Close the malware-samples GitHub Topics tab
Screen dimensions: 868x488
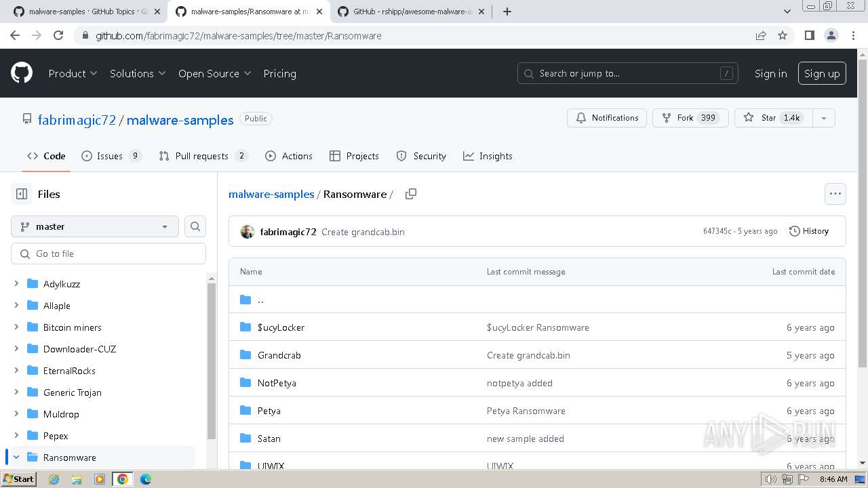pyautogui.click(x=157, y=12)
